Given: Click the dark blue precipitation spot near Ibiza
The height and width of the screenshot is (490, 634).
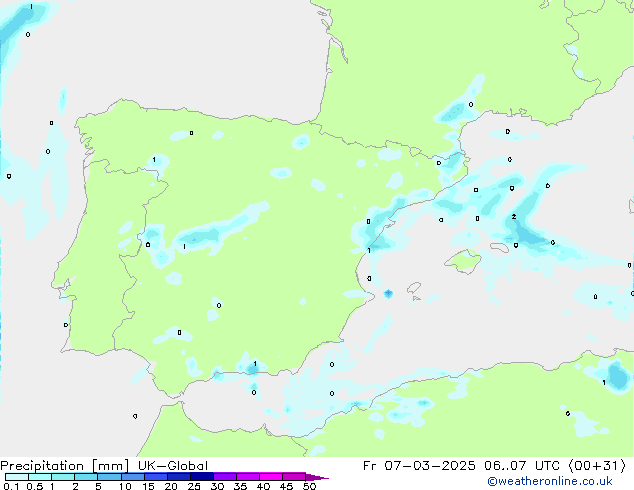Looking at the screenshot, I should coord(388,293).
